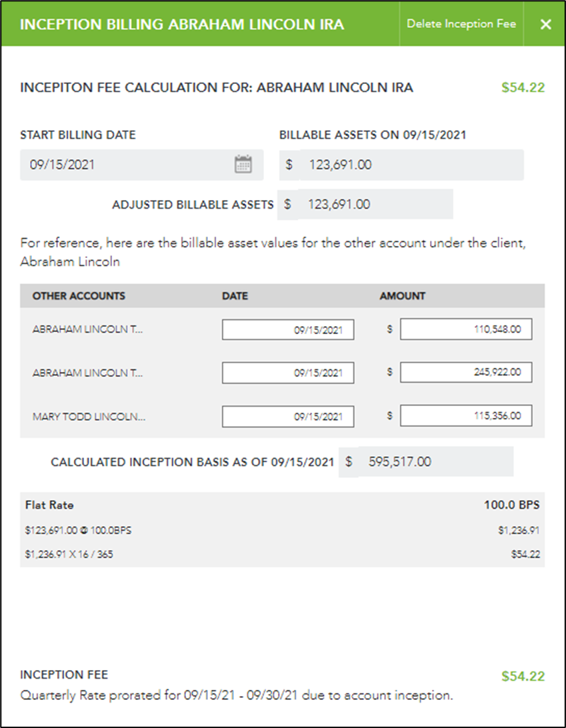
Task: Click the Amount column header
Action: [402, 296]
